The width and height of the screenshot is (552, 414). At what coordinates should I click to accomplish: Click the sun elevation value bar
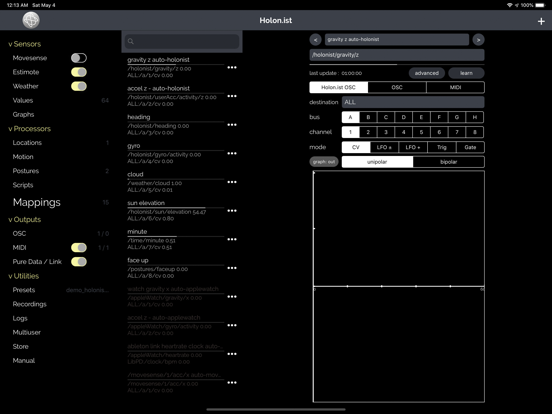pos(176,208)
